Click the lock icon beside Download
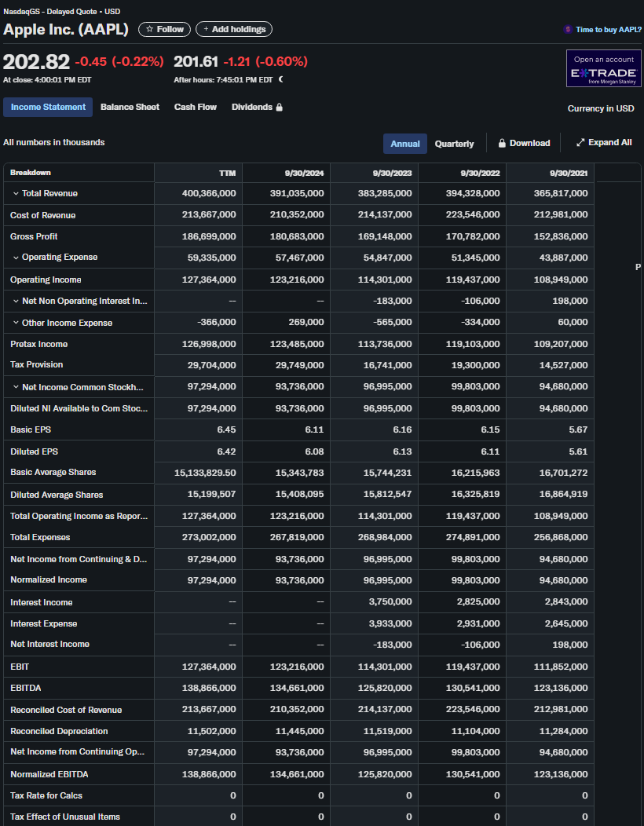This screenshot has width=644, height=826. pos(502,143)
